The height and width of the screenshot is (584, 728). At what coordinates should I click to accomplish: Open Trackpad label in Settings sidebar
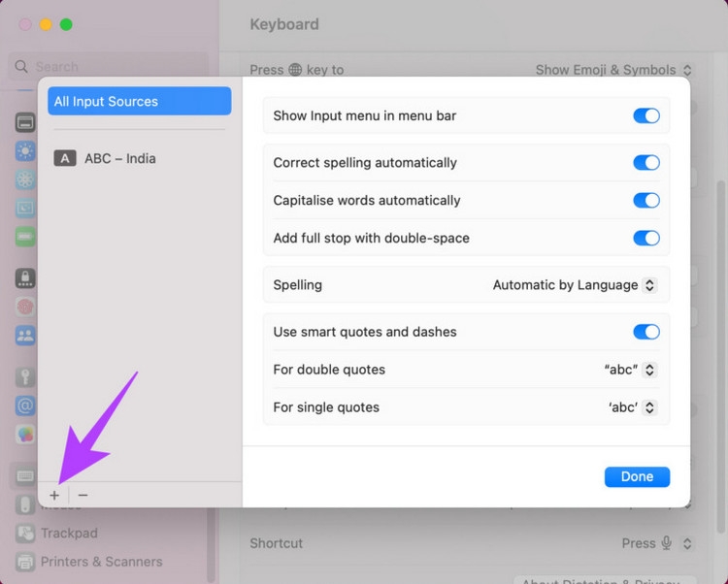pyautogui.click(x=69, y=533)
